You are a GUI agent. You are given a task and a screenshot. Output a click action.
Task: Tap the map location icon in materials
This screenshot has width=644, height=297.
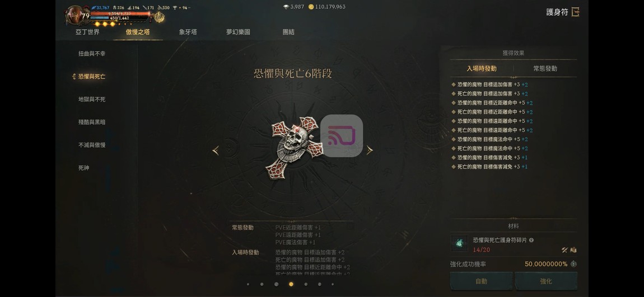(x=573, y=250)
